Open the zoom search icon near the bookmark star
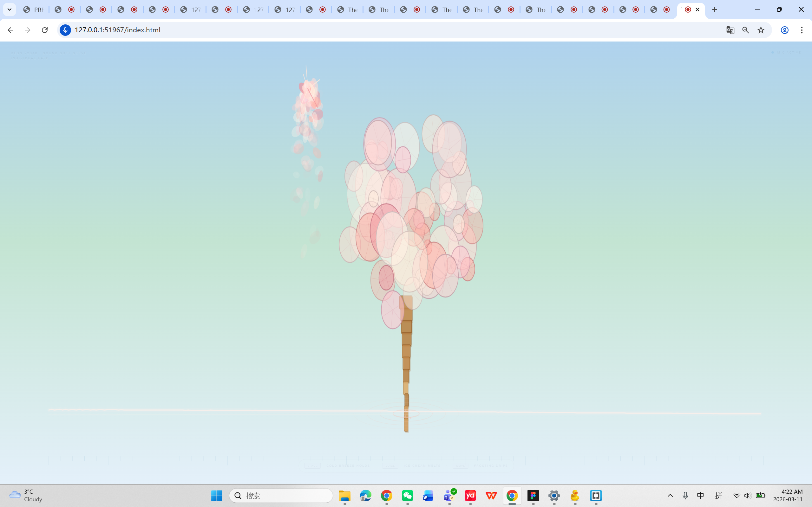 pos(746,30)
